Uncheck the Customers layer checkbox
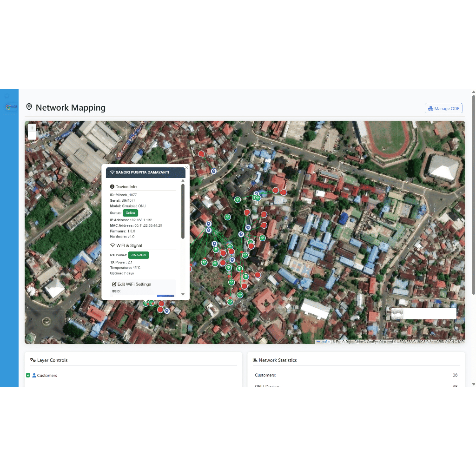This screenshot has height=476, width=476. [x=28, y=375]
